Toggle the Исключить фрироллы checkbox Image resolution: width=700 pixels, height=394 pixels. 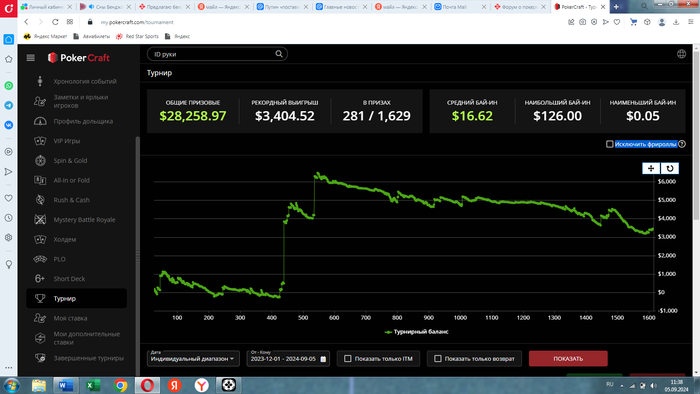pos(609,144)
